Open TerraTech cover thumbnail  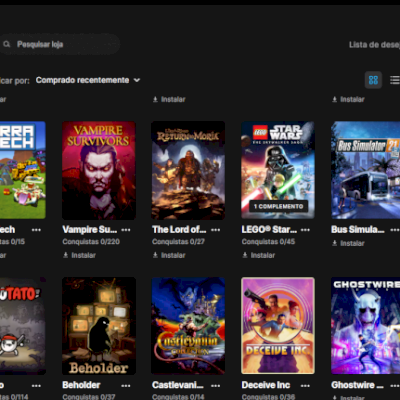click(23, 170)
